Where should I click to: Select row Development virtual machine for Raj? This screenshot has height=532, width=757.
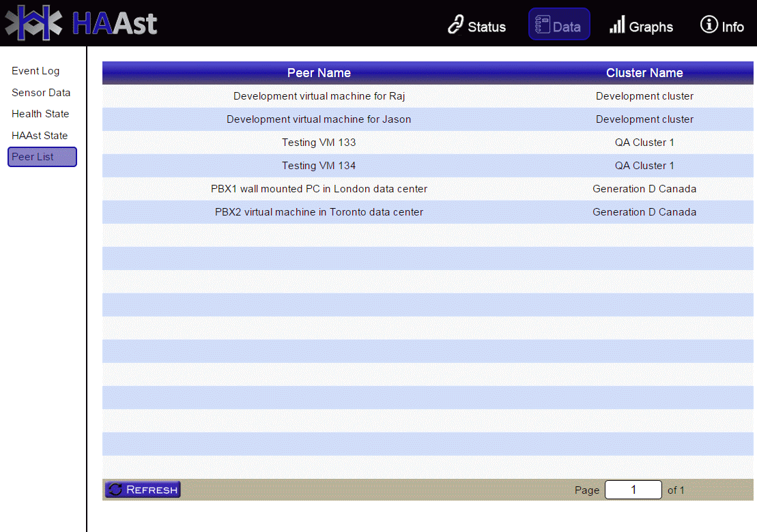[x=319, y=96]
